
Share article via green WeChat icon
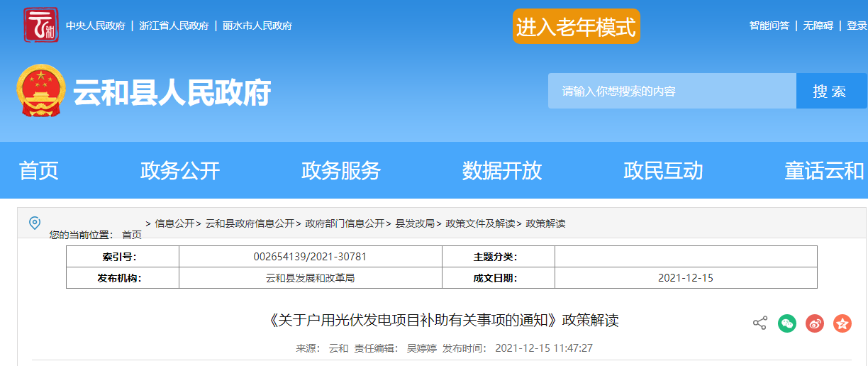coord(787,323)
